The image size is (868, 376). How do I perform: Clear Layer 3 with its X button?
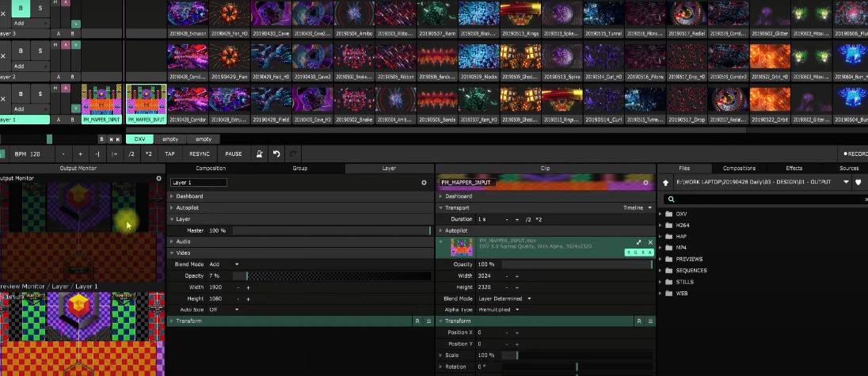click(x=3, y=13)
